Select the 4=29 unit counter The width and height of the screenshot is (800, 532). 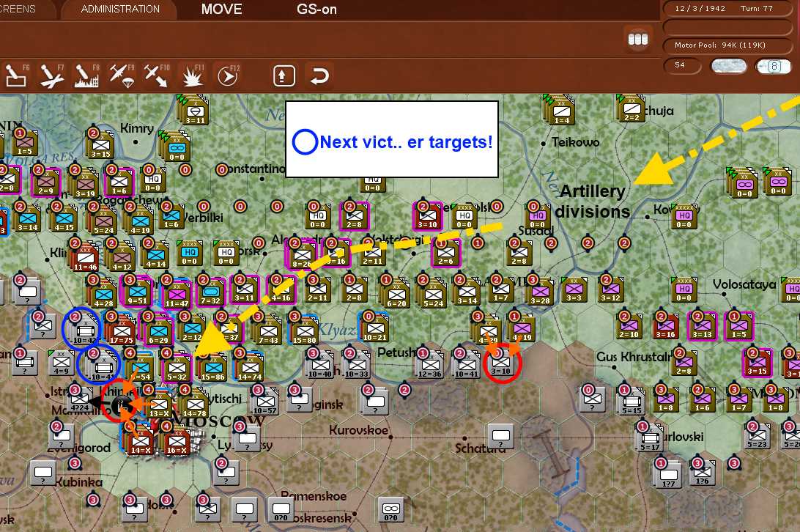(487, 330)
